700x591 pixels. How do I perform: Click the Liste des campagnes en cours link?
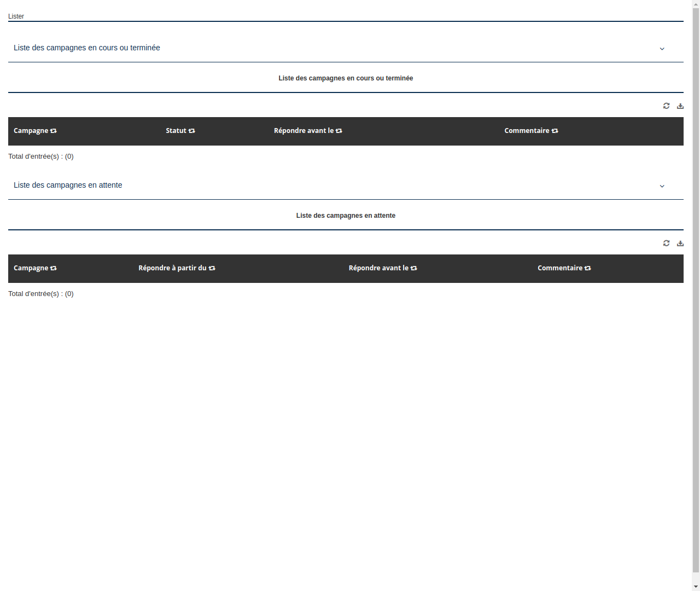click(86, 48)
